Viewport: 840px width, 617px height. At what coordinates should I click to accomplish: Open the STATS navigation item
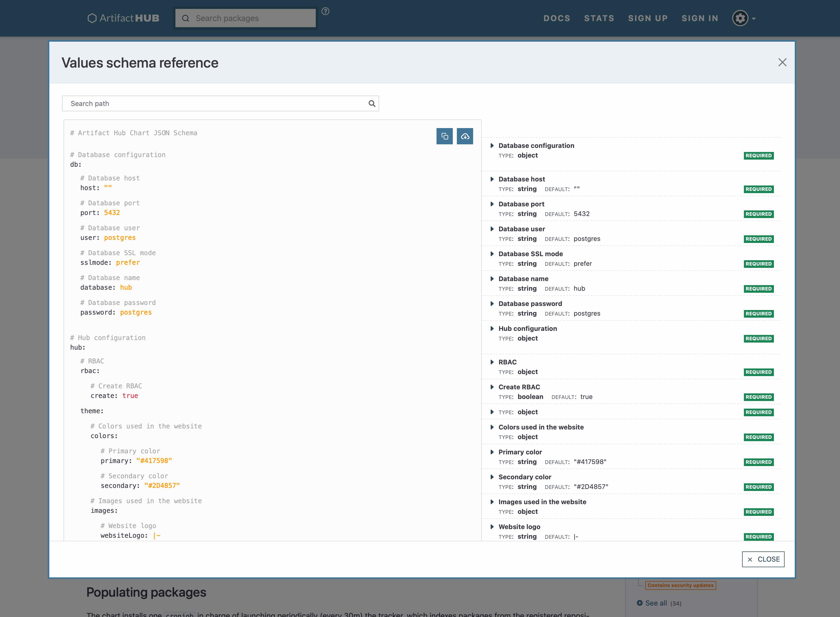point(599,18)
